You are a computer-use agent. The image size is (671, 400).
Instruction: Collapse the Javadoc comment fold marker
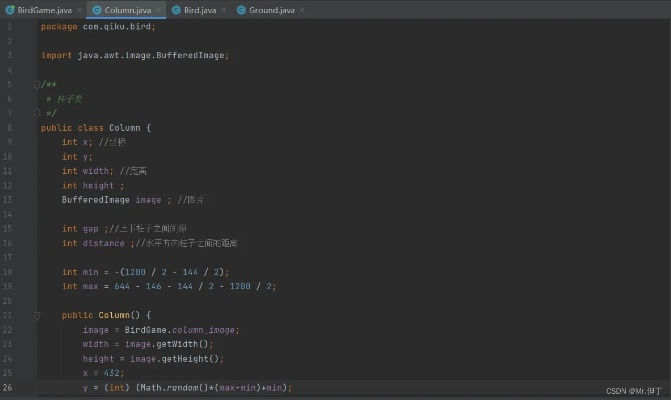tap(37, 84)
